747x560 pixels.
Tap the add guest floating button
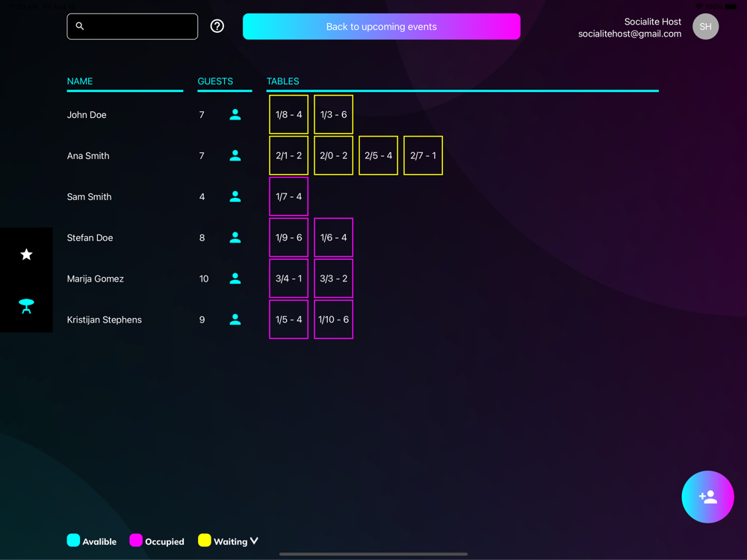(707, 497)
